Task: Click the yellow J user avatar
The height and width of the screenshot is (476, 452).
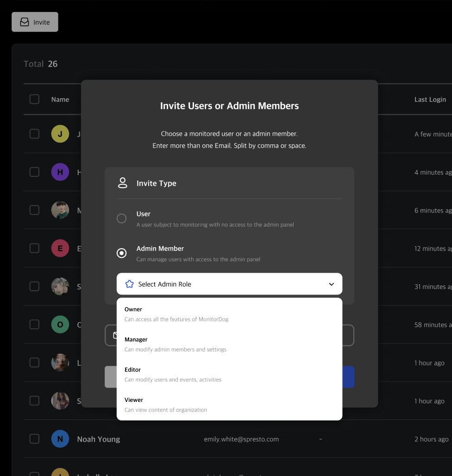Action: point(60,134)
